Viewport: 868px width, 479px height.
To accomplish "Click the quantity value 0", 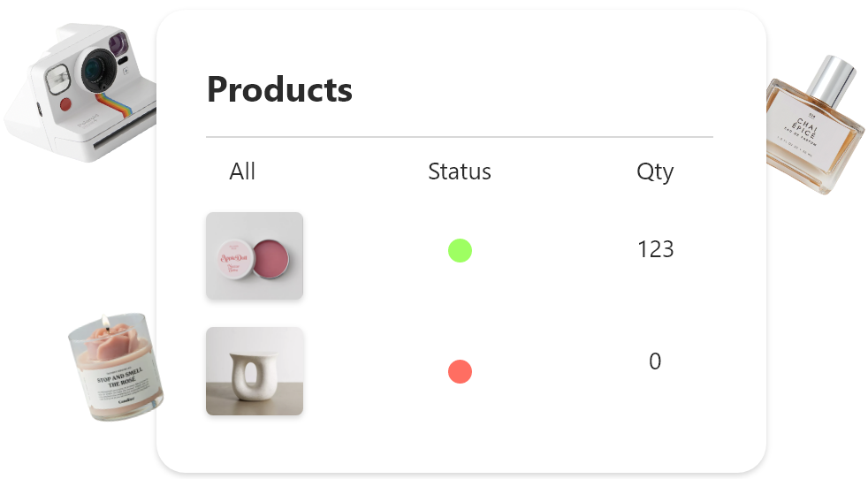I will 655,361.
